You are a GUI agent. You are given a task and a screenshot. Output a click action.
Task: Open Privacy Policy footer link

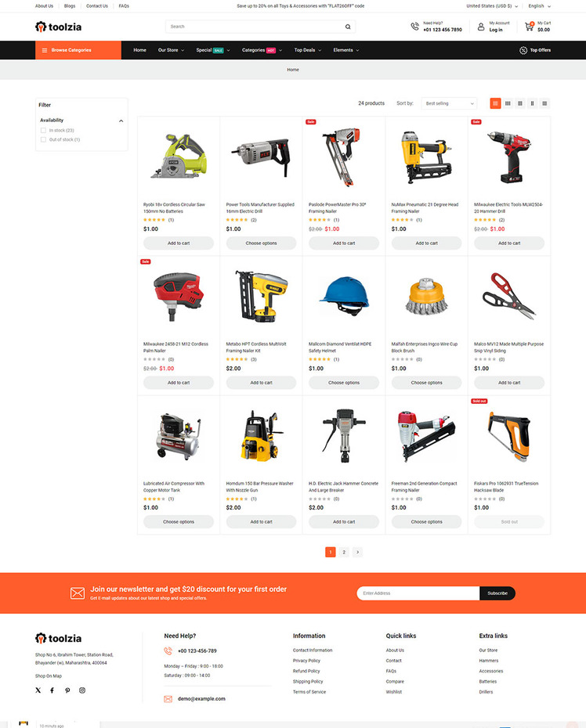306,661
